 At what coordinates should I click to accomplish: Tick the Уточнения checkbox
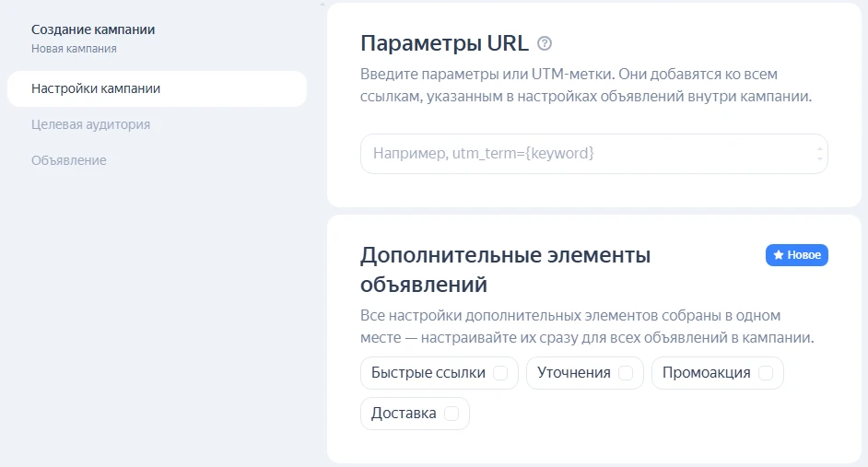click(x=625, y=373)
